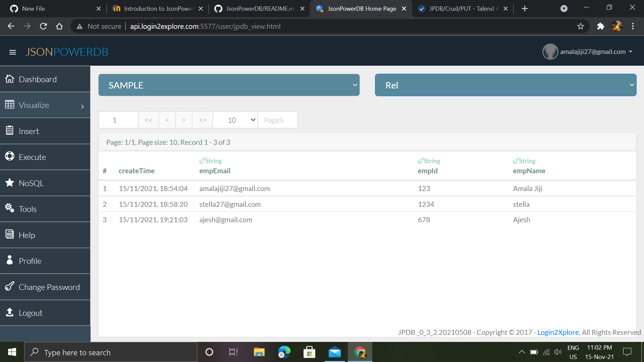Open the Change Password page
This screenshot has height=362, width=644.
49,287
